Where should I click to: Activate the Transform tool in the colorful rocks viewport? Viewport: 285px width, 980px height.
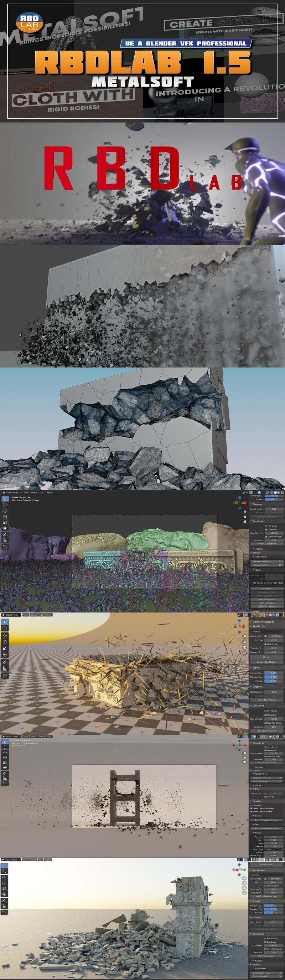5,528
